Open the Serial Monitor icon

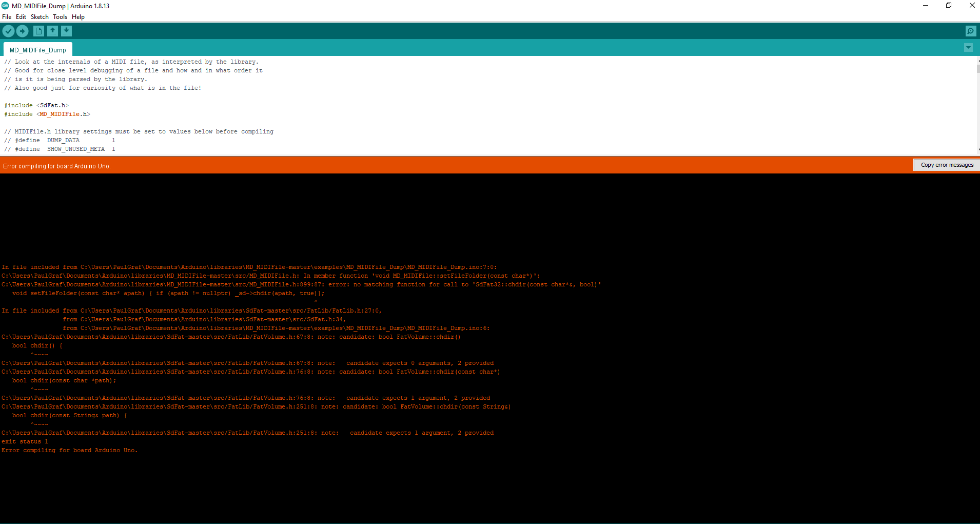tap(971, 31)
